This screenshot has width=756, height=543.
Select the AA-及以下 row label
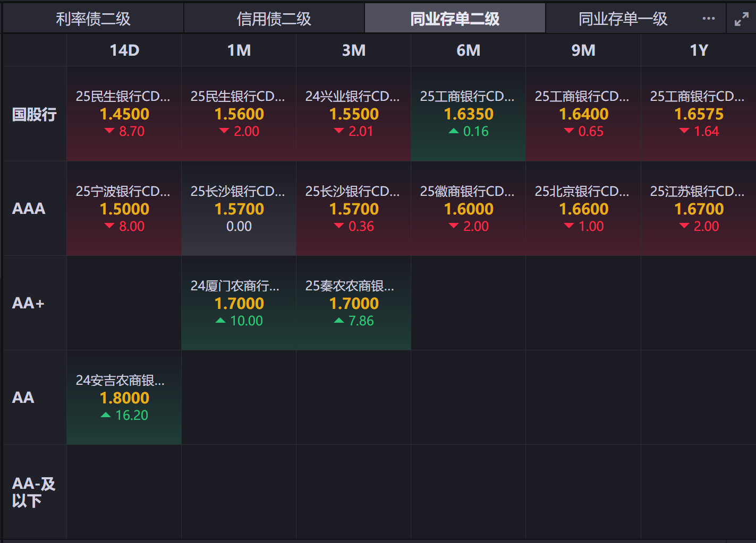coord(33,492)
